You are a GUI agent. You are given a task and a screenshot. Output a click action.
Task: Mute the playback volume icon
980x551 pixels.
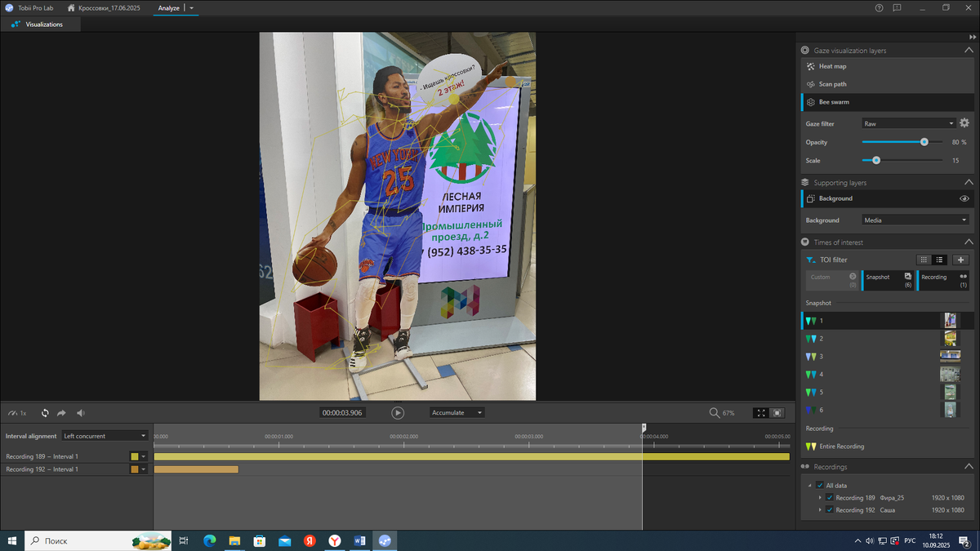click(81, 413)
